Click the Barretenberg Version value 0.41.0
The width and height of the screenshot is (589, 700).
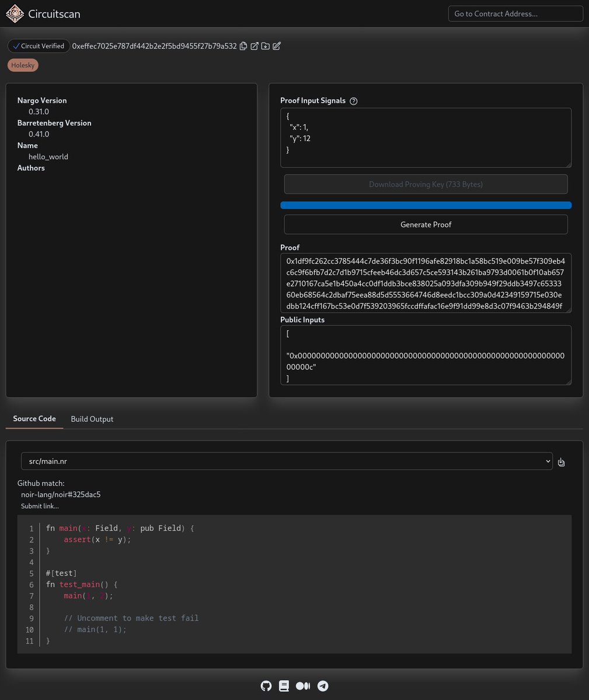pyautogui.click(x=39, y=134)
